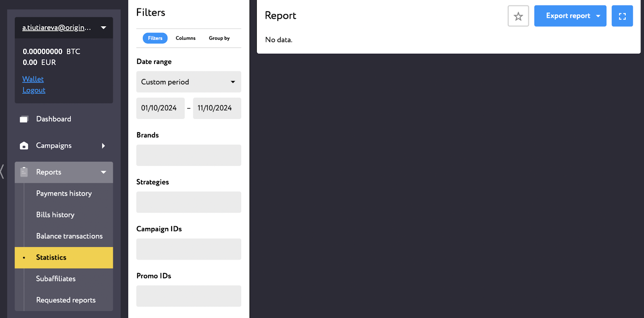Open the account email dropdown arrow
The image size is (644, 318).
103,28
